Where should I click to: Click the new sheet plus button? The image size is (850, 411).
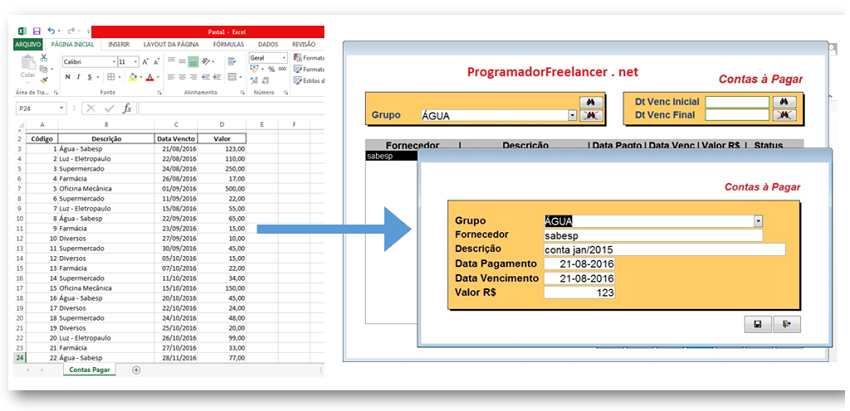point(136,370)
